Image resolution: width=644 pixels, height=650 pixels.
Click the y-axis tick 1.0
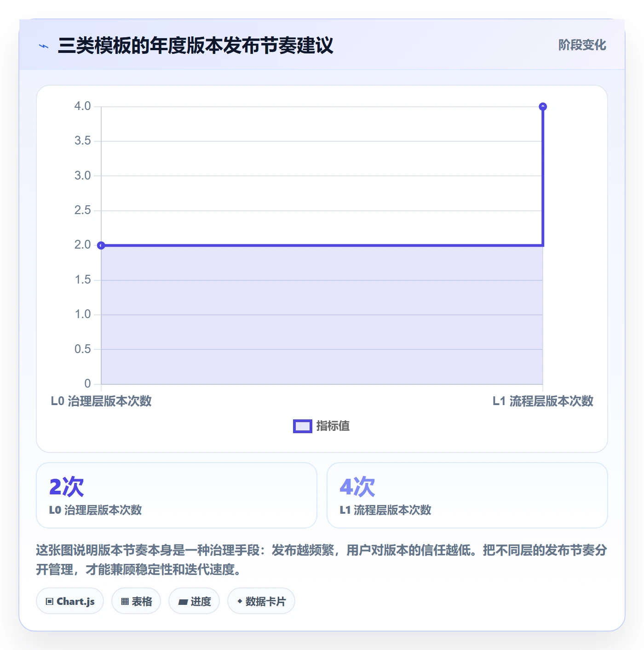83,314
